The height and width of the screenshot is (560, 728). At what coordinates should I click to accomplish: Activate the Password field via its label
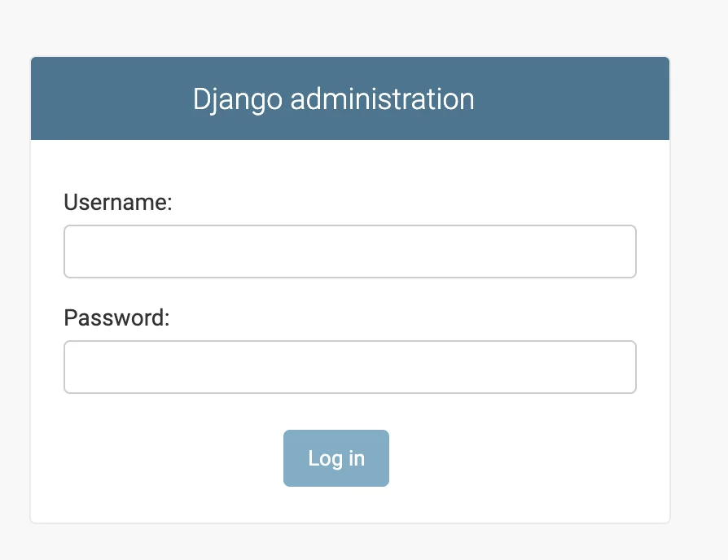(116, 317)
